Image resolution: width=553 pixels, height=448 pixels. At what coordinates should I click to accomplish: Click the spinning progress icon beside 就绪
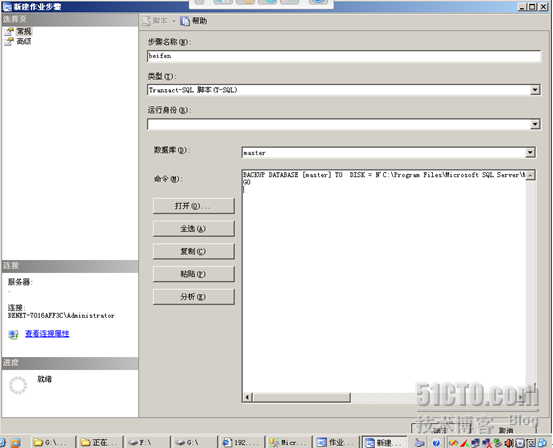pos(18,385)
